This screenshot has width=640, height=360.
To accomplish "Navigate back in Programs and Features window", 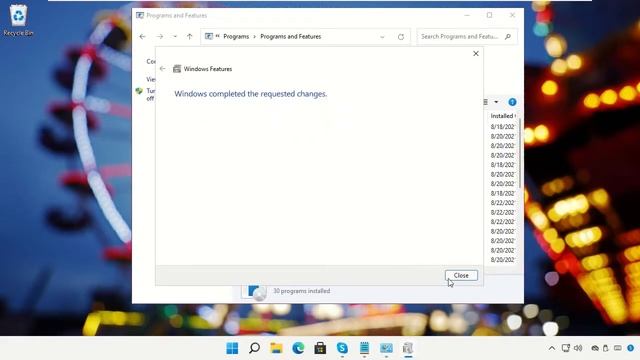I will click(142, 36).
